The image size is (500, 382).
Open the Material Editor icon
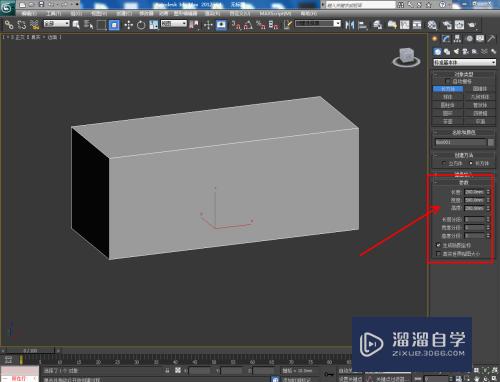pos(432,25)
